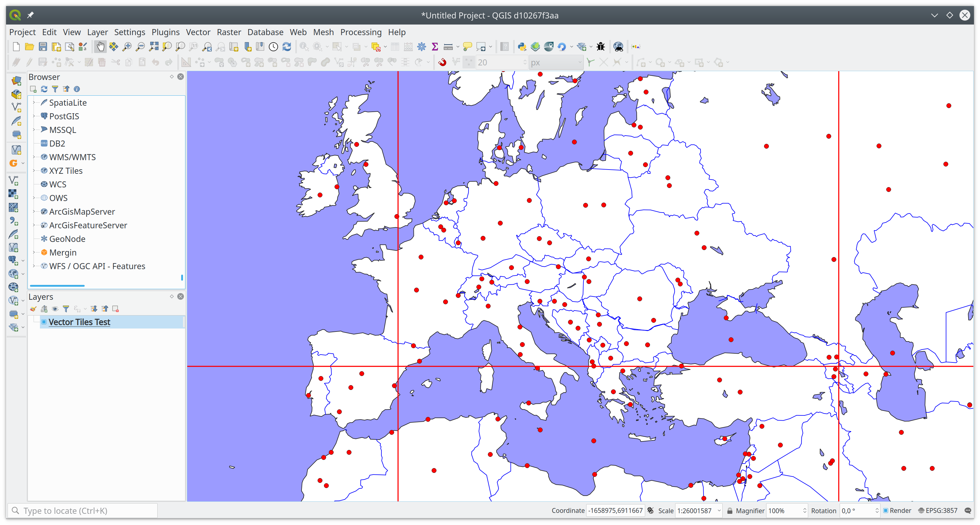The image size is (980, 525).
Task: Click the EPSG:3857 CRS button
Action: tap(938, 510)
